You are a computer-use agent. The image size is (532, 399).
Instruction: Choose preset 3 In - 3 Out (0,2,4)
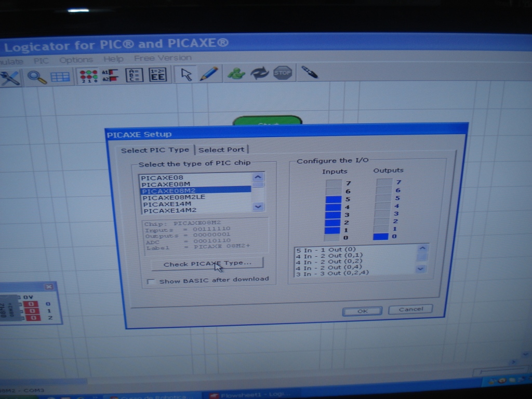355,273
